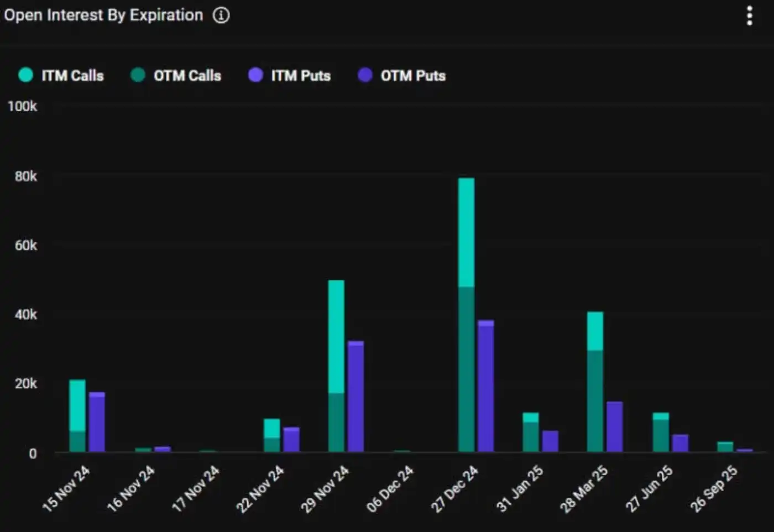The width and height of the screenshot is (774, 532).
Task: Toggle OTM Puts legend series
Action: pyautogui.click(x=401, y=75)
